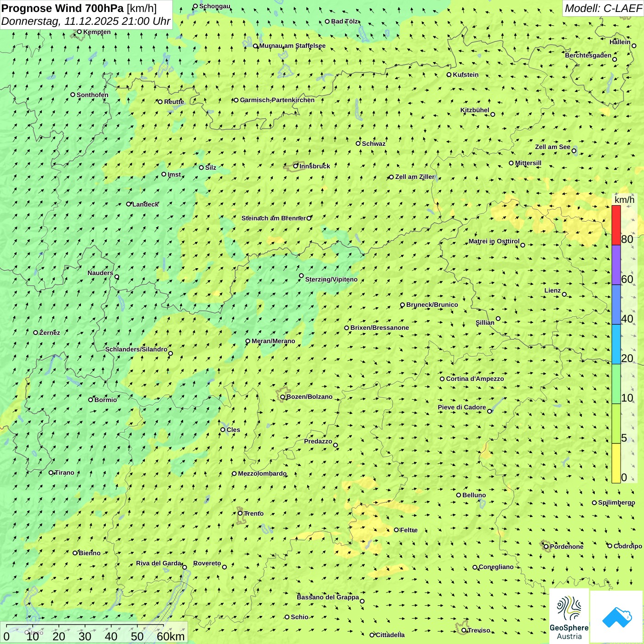Click the 'Bassano del Grappa' label
644x644 pixels.
click(328, 597)
